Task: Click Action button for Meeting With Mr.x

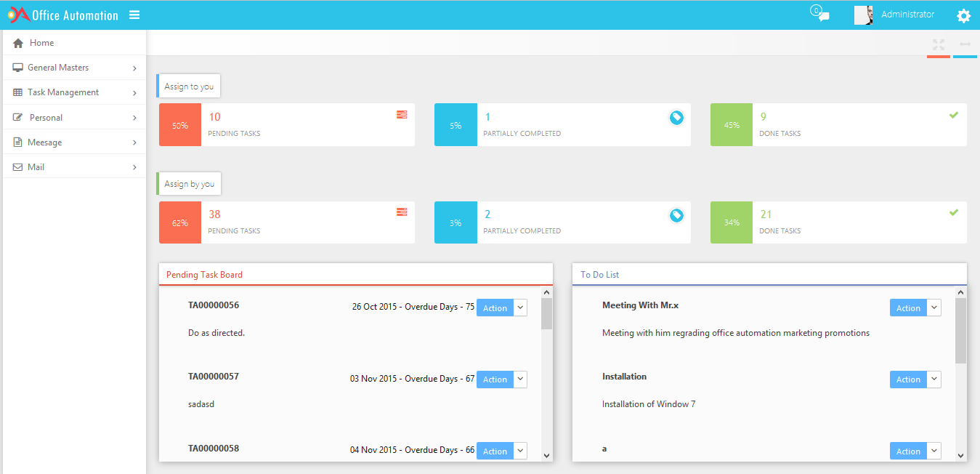Action: (908, 308)
